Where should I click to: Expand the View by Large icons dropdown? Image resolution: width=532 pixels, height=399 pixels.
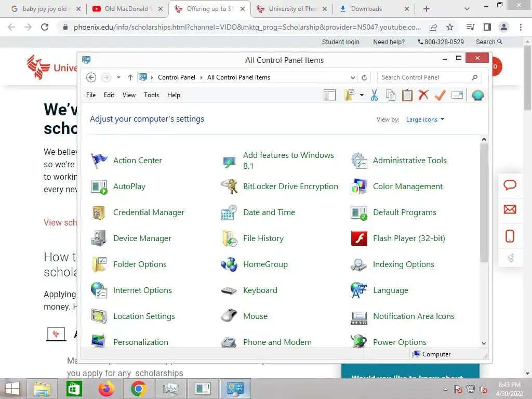425,119
